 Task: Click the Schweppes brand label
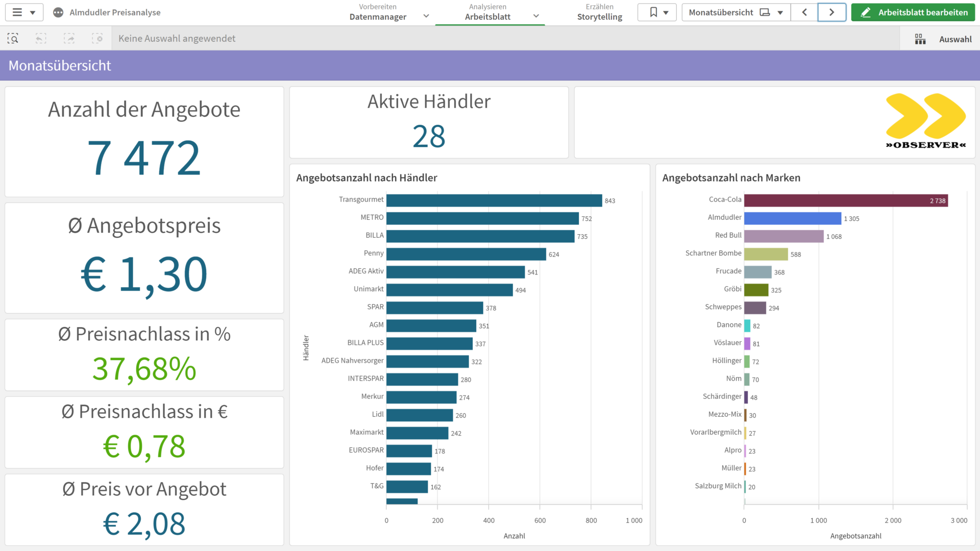click(x=723, y=307)
